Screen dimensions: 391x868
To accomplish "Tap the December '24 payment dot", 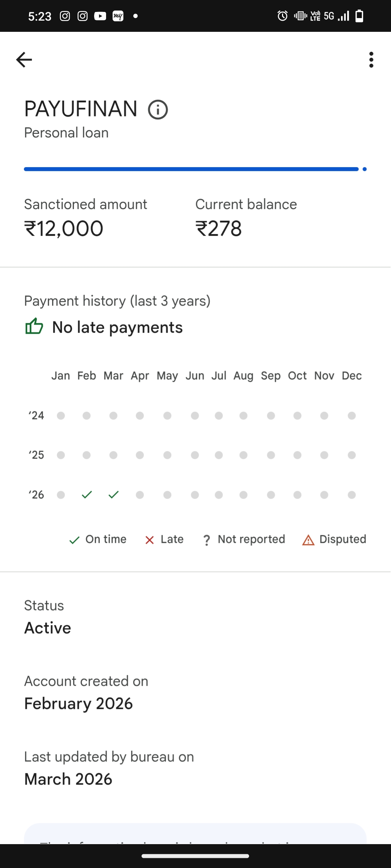I will click(x=352, y=416).
